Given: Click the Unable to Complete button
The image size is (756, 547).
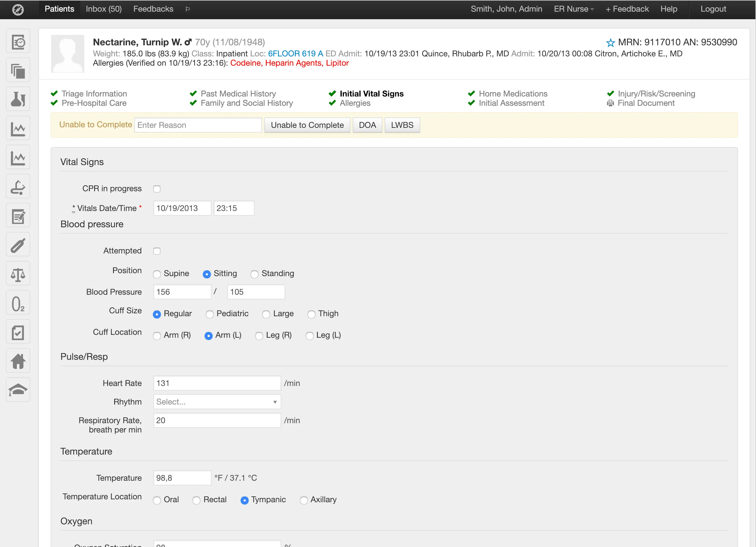Looking at the screenshot, I should [307, 125].
